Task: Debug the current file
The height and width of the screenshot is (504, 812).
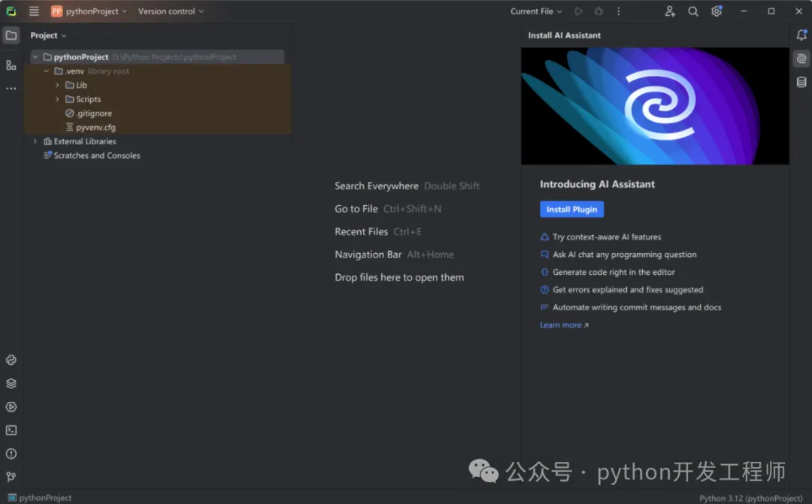Action: (598, 11)
